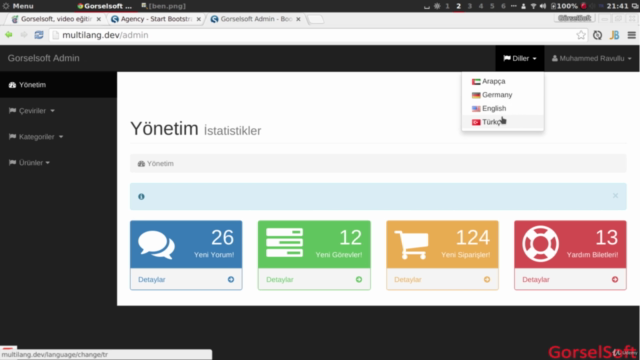
Task: Expand the Çeviriler sidebar menu
Action: [x=32, y=111]
